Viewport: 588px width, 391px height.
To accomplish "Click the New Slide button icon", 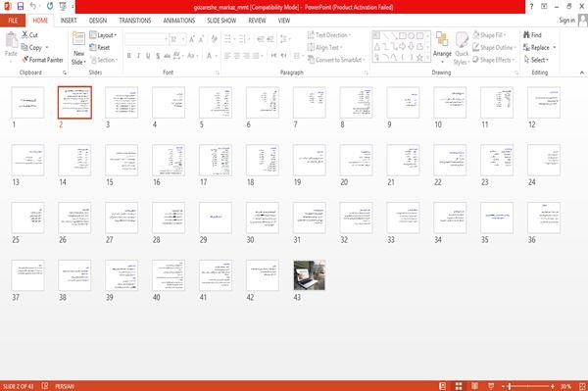I will (78, 40).
